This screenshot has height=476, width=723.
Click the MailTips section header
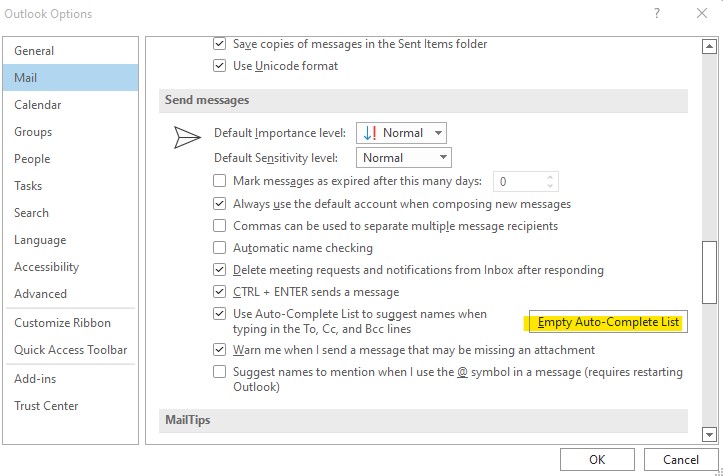423,420
